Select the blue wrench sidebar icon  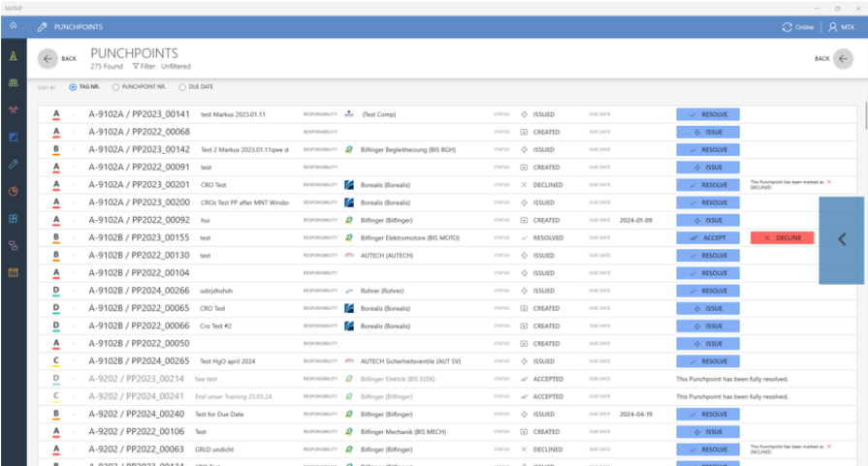13,165
